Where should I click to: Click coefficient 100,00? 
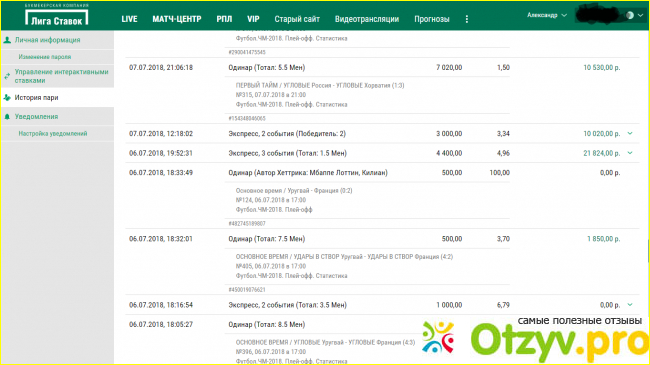(500, 173)
